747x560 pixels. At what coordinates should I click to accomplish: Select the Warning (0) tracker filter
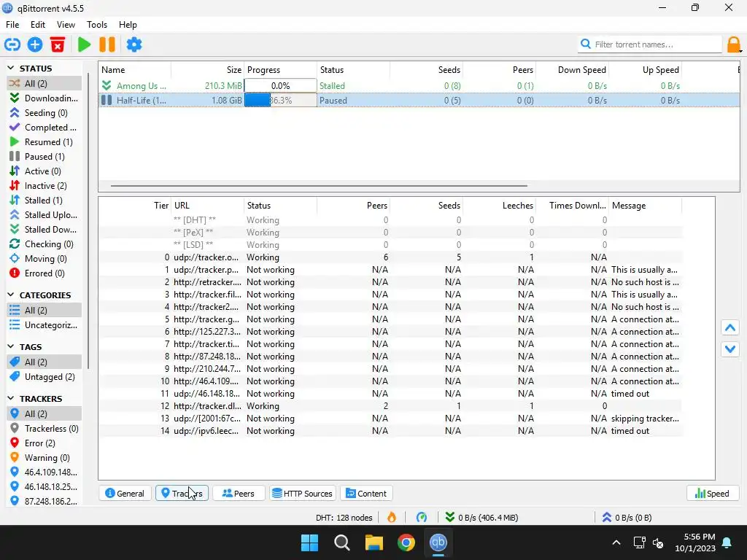point(44,458)
